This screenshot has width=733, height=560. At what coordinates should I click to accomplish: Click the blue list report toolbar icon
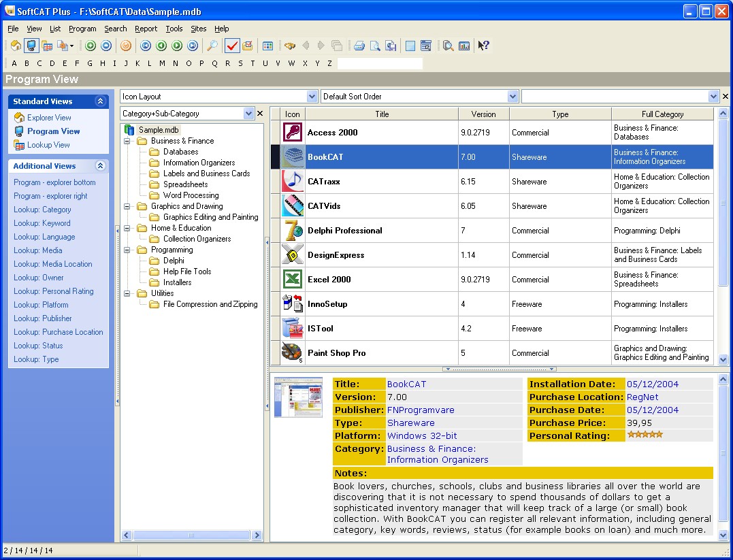click(410, 46)
